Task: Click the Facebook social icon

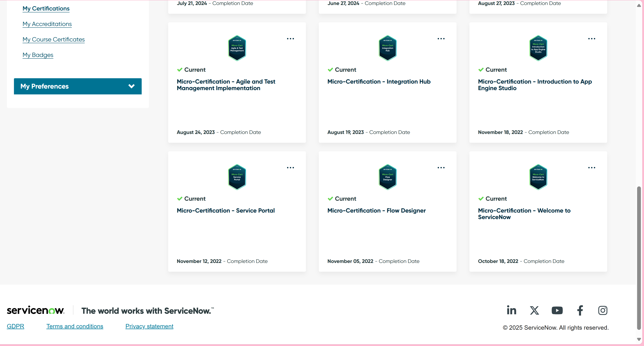Action: coord(580,310)
